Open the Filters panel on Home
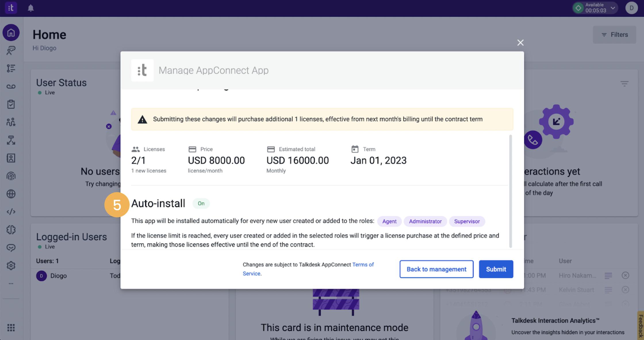 [614, 34]
